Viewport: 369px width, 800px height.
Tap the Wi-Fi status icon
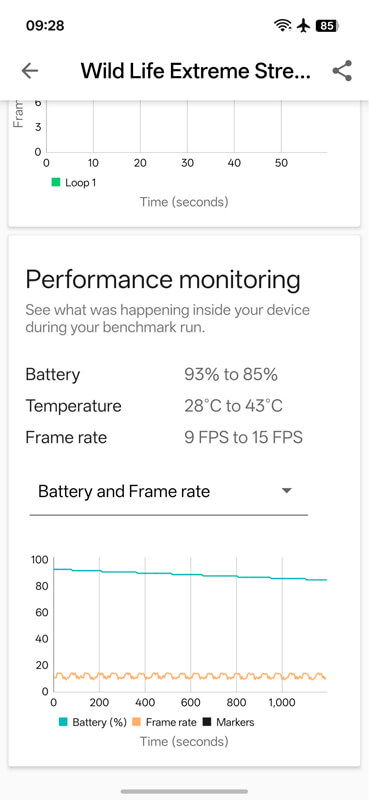pos(282,26)
